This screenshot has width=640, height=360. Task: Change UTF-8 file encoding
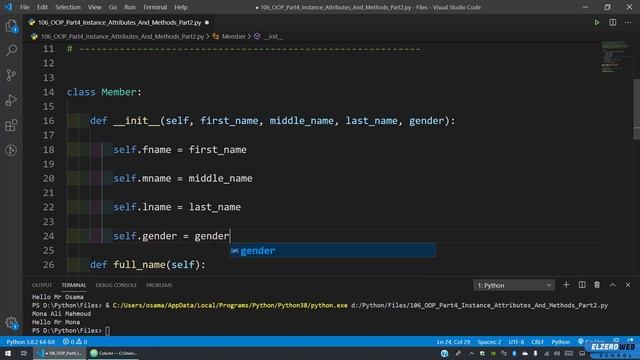(516, 342)
